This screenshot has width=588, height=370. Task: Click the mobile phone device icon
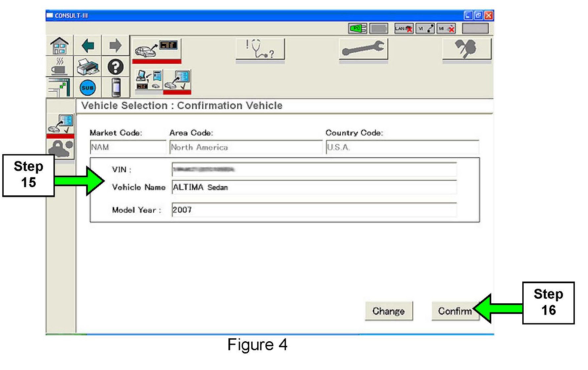coord(116,87)
